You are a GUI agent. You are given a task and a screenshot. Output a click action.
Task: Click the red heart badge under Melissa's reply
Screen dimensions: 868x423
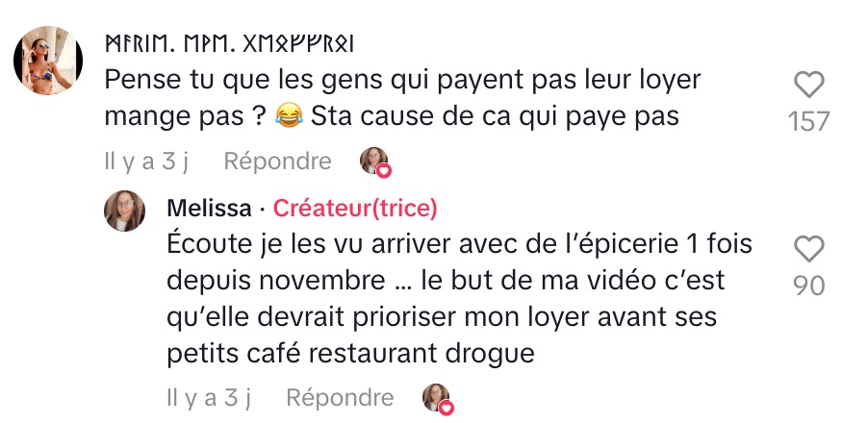pyautogui.click(x=447, y=408)
